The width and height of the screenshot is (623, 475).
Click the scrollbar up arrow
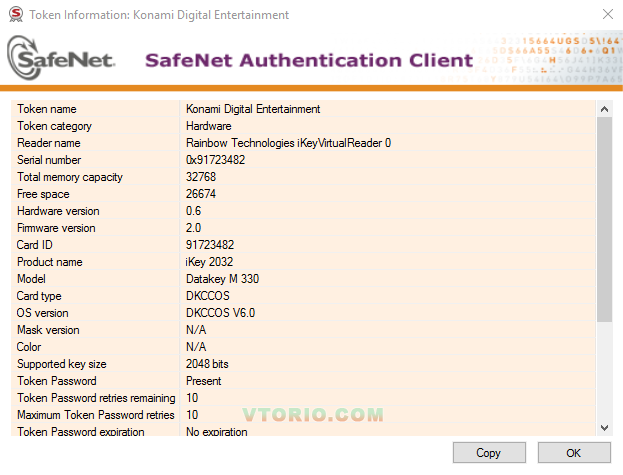[x=604, y=108]
